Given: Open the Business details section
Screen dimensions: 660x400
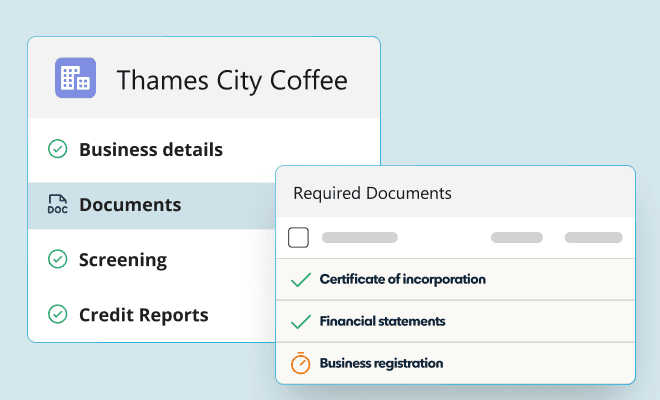Looking at the screenshot, I should [151, 150].
